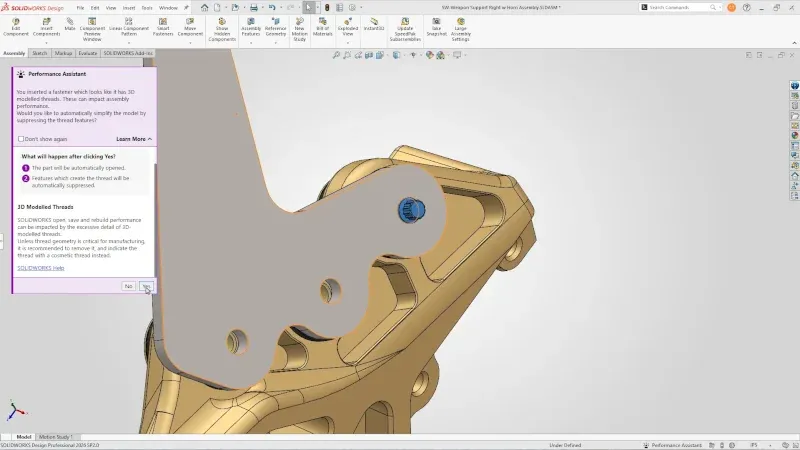Expand the Insert Components dropdown arrow
The width and height of the screenshot is (800, 450).
46,43
